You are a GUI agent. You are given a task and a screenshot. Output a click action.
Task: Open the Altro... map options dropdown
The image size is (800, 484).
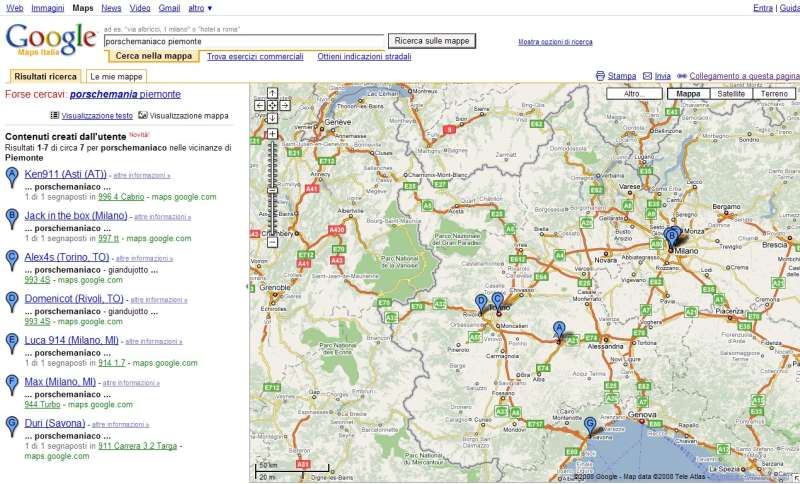pyautogui.click(x=634, y=94)
